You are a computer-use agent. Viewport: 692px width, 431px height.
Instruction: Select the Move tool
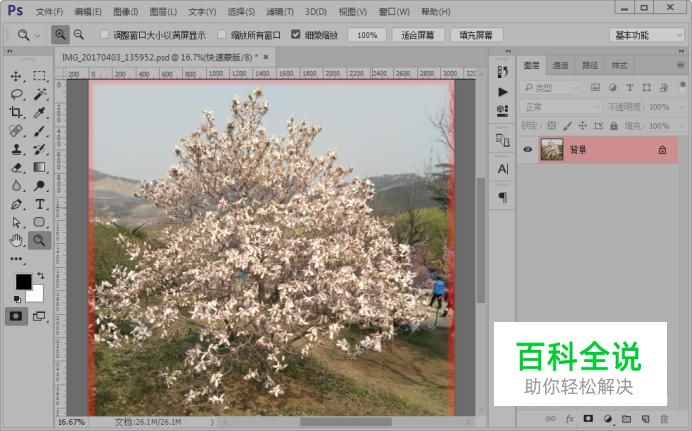[16, 76]
